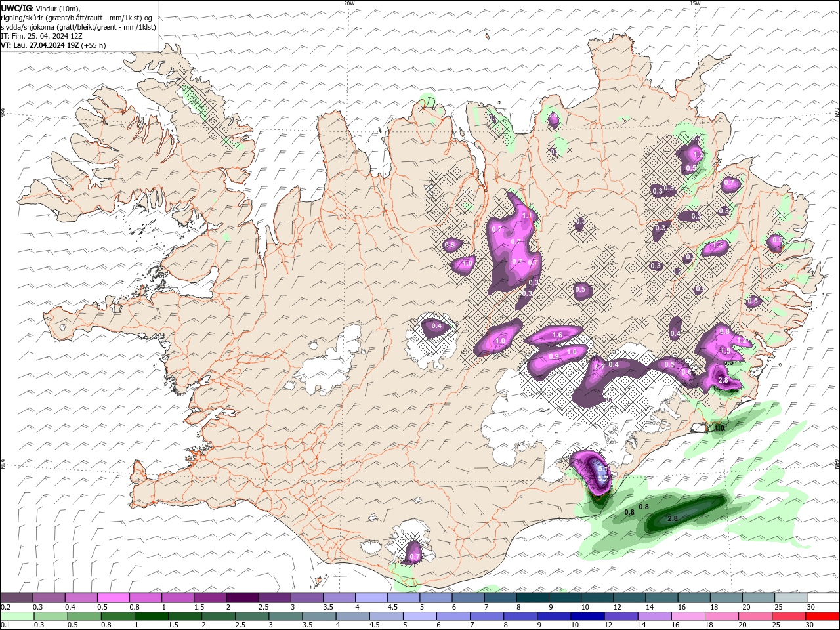
Task: Click the '15W' longitude label
Action: [x=696, y=3]
